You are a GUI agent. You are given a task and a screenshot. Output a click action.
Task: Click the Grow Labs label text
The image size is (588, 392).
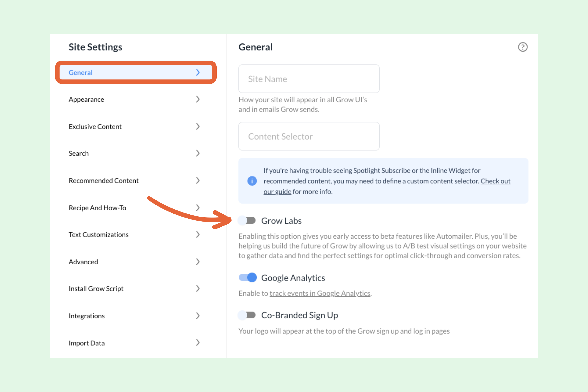pos(281,221)
